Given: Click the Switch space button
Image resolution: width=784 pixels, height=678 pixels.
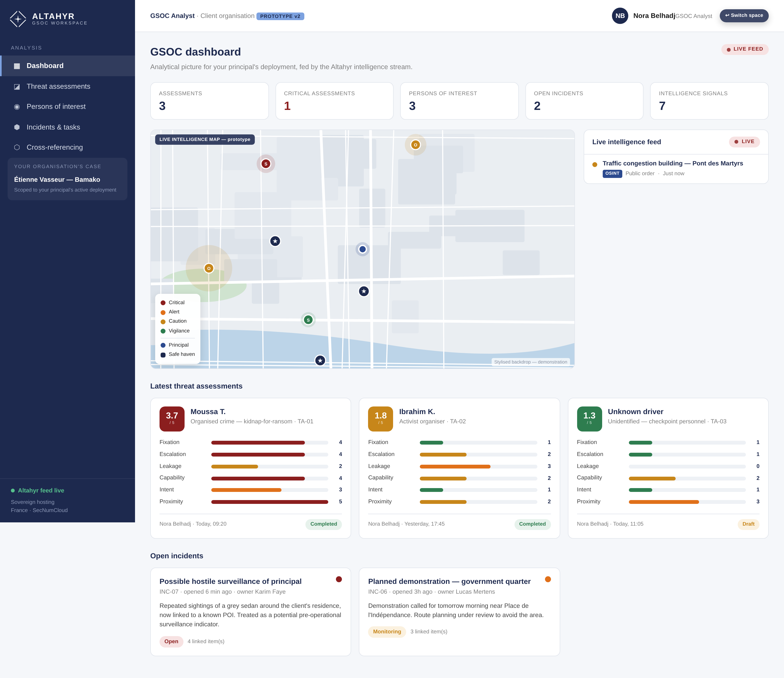Looking at the screenshot, I should tap(744, 16).
